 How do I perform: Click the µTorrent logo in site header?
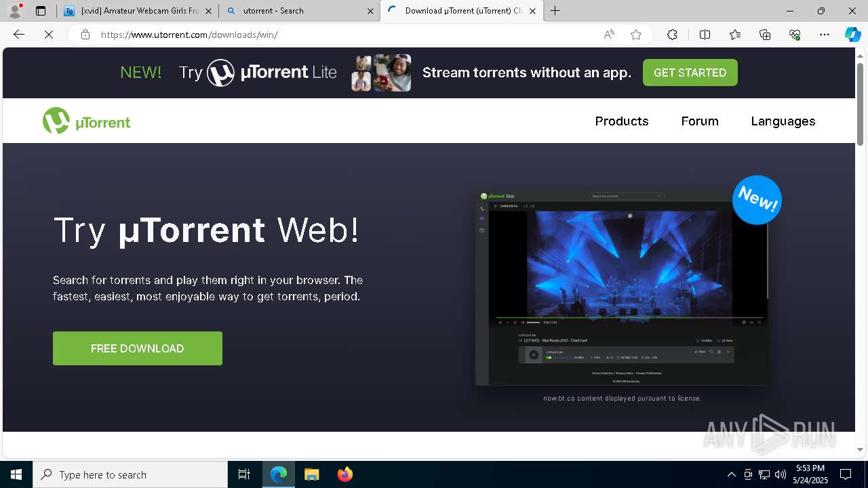86,121
